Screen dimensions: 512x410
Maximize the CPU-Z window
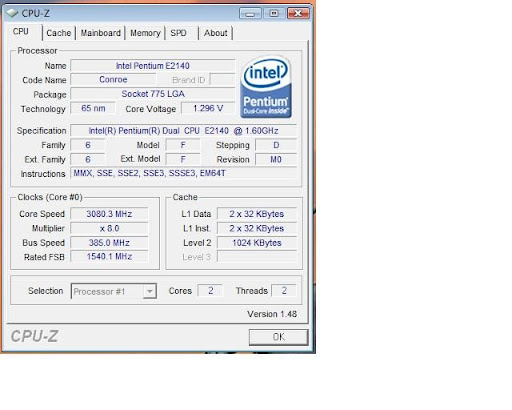(274, 13)
